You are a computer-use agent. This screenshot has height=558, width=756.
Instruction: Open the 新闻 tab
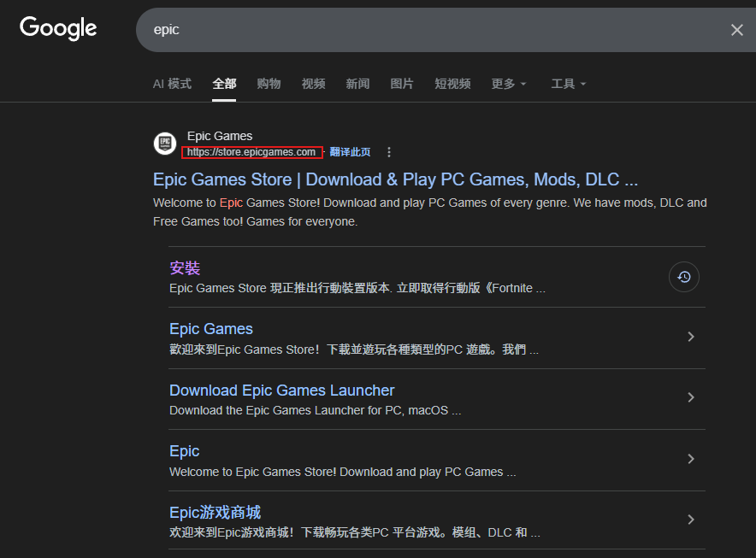pos(357,84)
